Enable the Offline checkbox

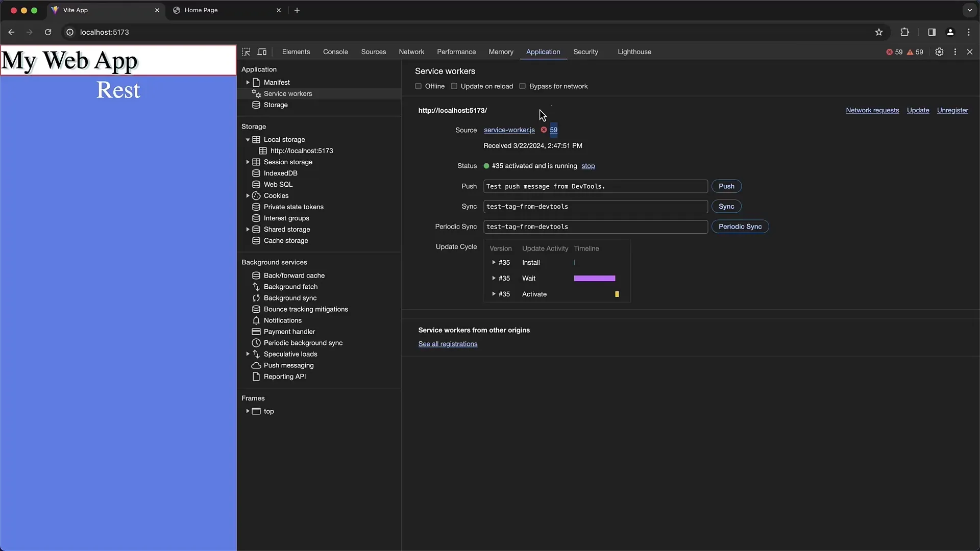[x=419, y=86]
